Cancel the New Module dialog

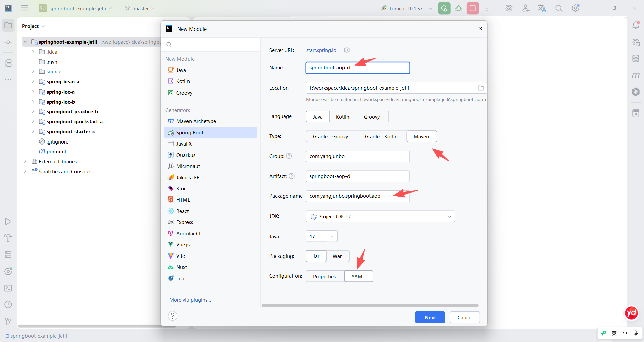point(465,317)
